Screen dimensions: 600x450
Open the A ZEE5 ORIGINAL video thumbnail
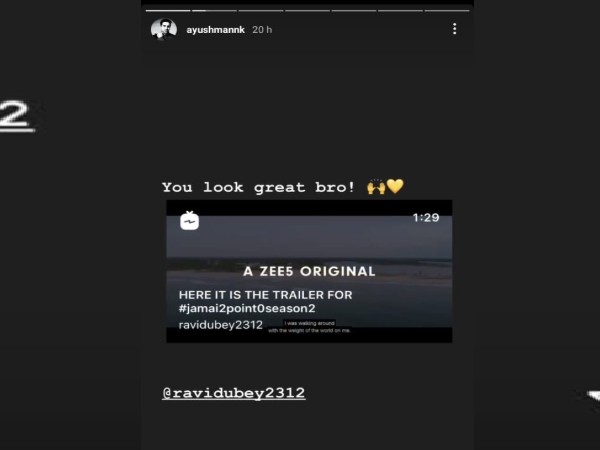tap(309, 271)
